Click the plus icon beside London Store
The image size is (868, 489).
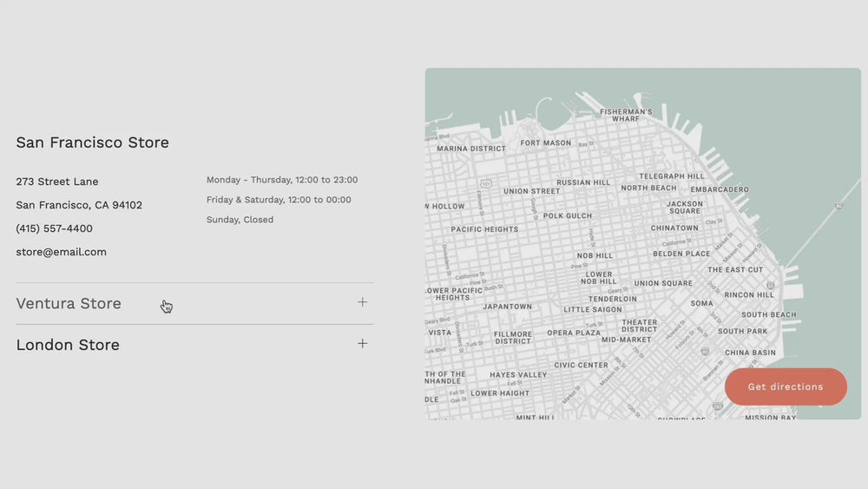(362, 344)
